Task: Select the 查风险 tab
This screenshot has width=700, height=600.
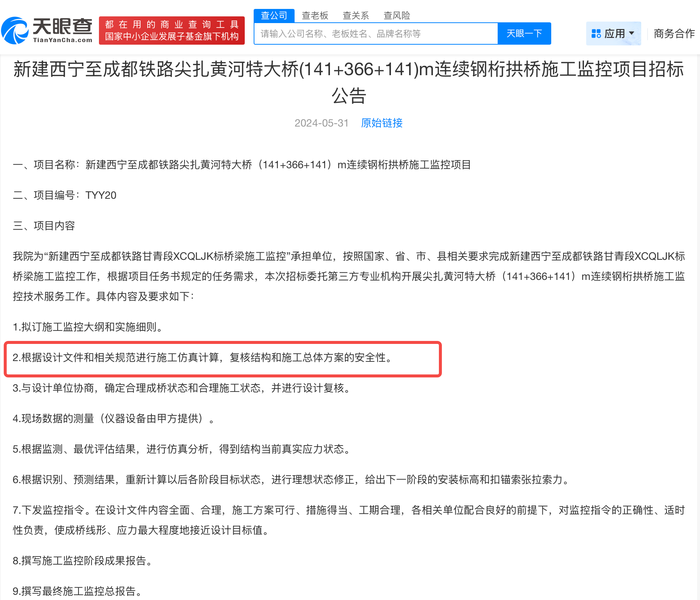Action: coord(397,15)
